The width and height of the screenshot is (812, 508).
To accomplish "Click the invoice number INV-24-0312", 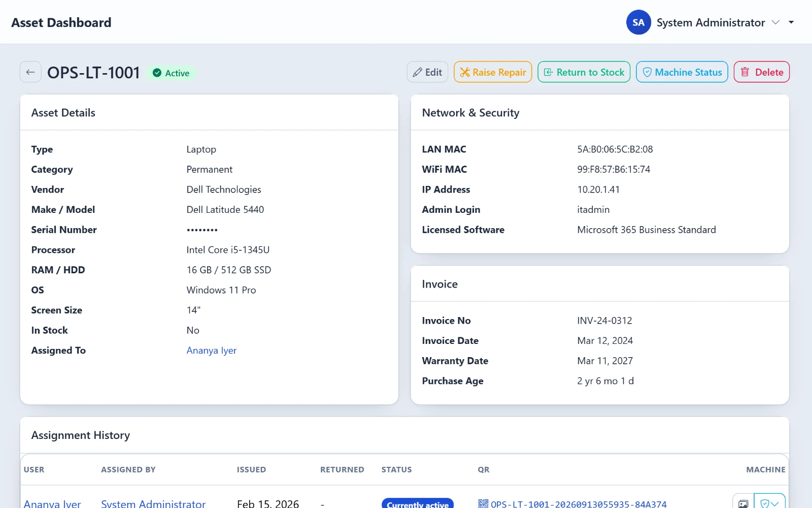I will coord(604,321).
